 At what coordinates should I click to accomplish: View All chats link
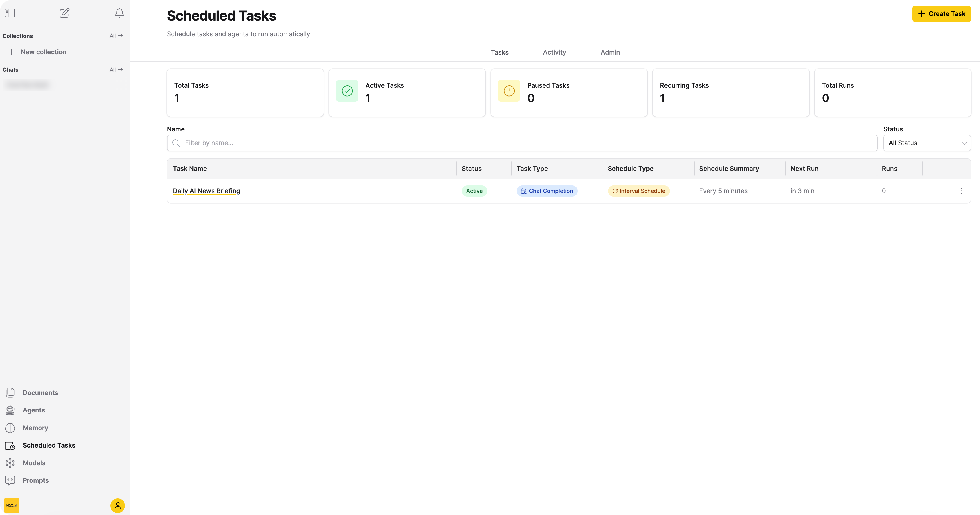(x=116, y=70)
